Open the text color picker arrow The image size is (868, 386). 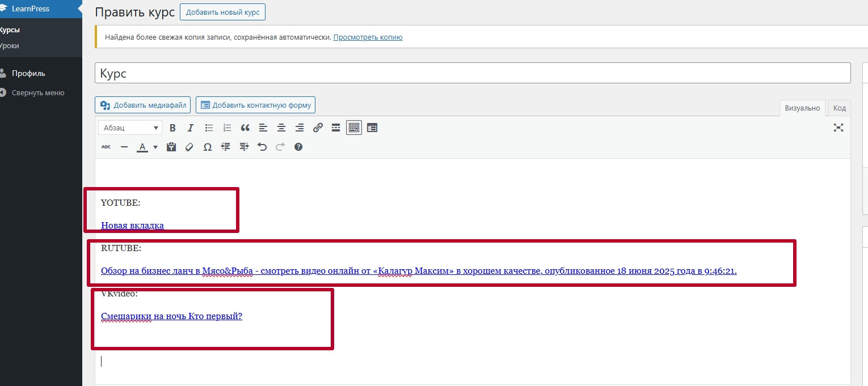pos(155,147)
